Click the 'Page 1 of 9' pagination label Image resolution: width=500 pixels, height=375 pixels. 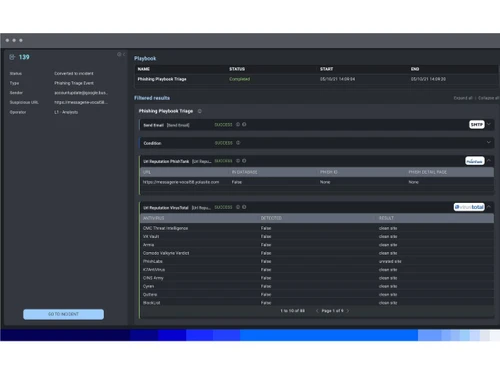pos(332,311)
